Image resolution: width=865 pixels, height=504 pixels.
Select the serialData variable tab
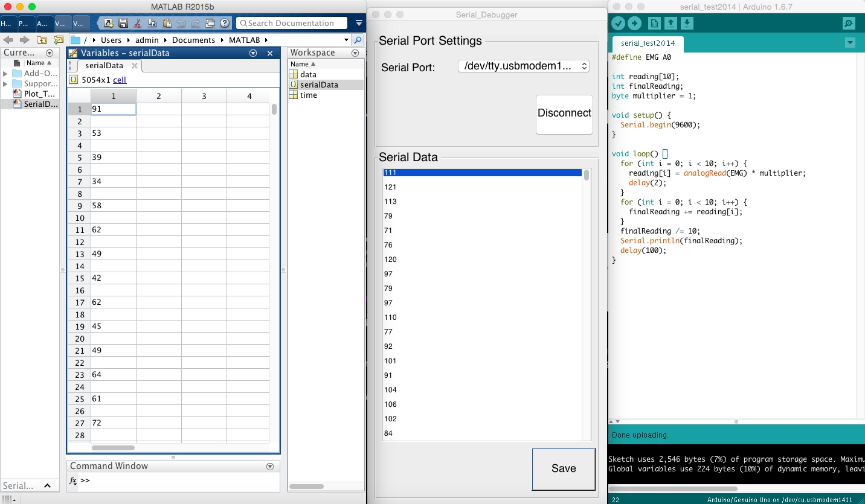pyautogui.click(x=104, y=65)
